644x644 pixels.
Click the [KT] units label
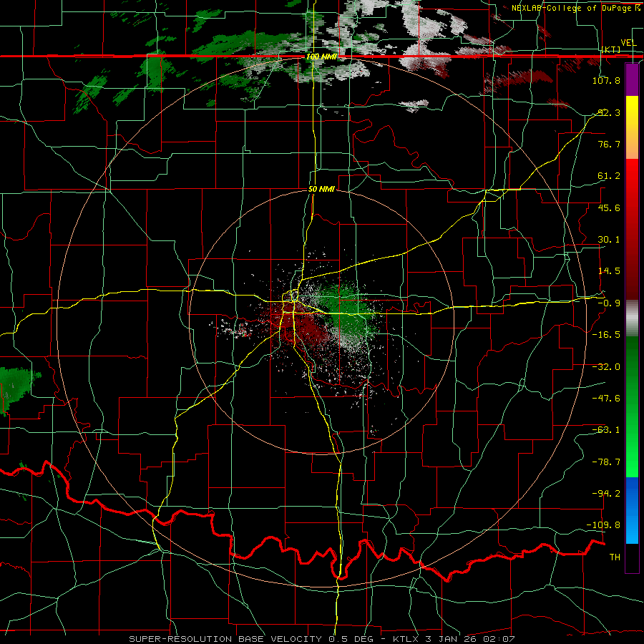click(611, 49)
